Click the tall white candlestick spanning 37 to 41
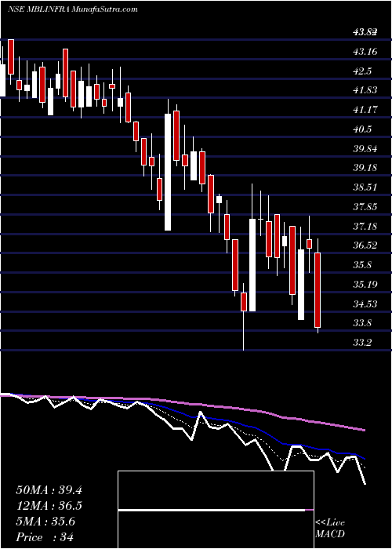 [x=168, y=172]
